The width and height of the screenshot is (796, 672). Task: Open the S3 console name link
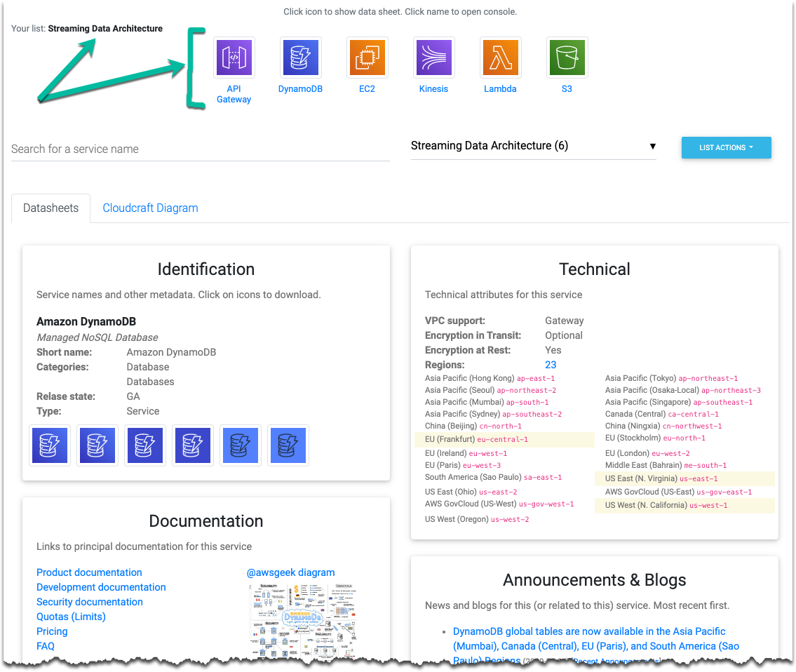567,89
